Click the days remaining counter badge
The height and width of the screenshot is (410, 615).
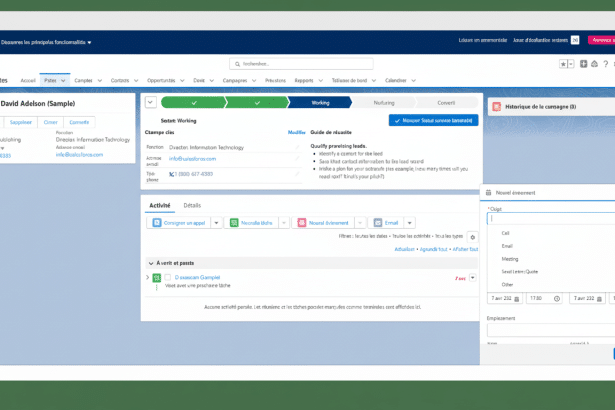[575, 40]
